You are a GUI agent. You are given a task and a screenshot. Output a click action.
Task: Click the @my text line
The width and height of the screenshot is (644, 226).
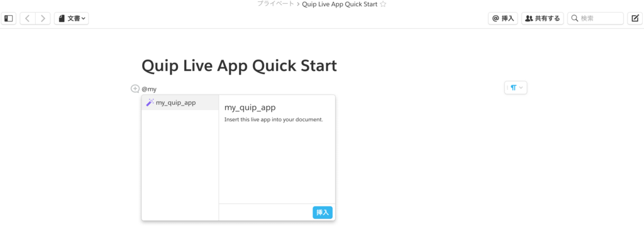pyautogui.click(x=149, y=89)
